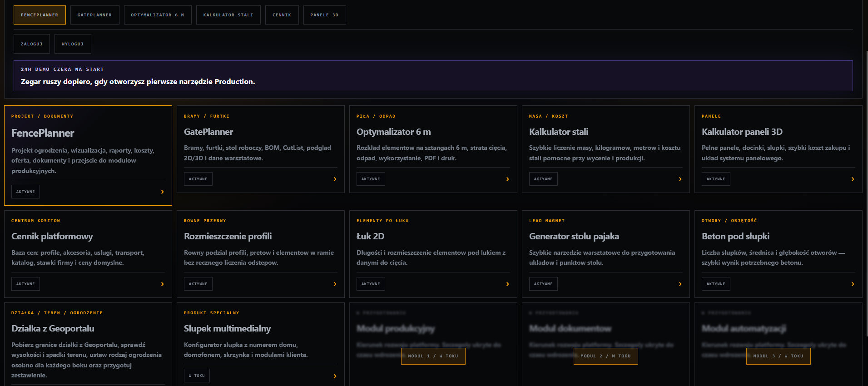Open the Kalkulator paneli 3D title
Viewport: 868px width, 386px height.
(x=742, y=132)
